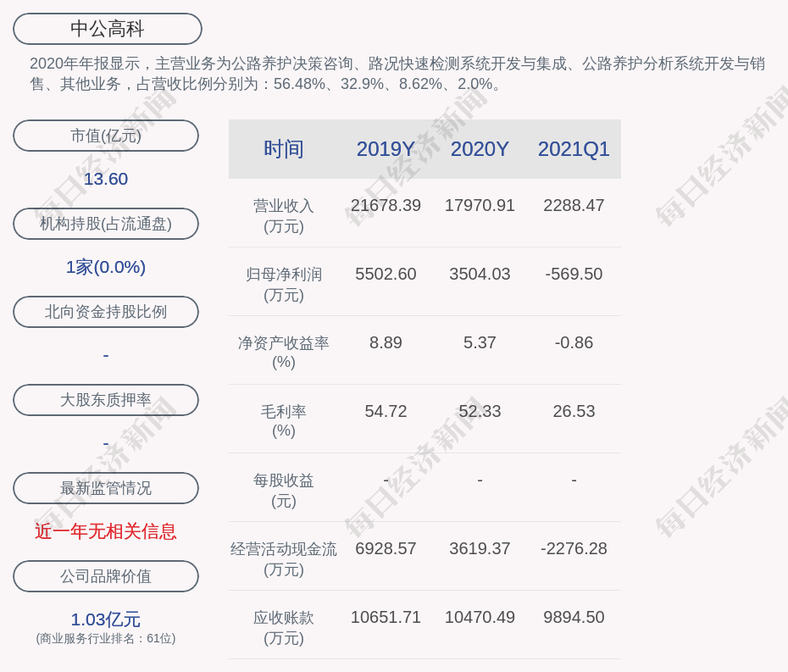Select cash flow value 3619.37
This screenshot has width=788, height=672.
pos(480,549)
